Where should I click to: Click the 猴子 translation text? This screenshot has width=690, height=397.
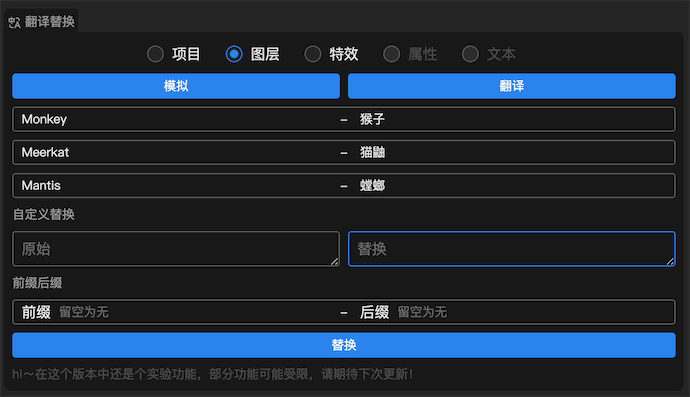[x=372, y=119]
